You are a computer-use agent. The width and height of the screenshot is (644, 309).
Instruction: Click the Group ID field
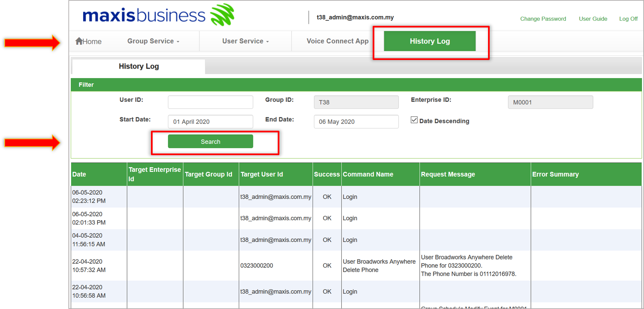point(356,102)
